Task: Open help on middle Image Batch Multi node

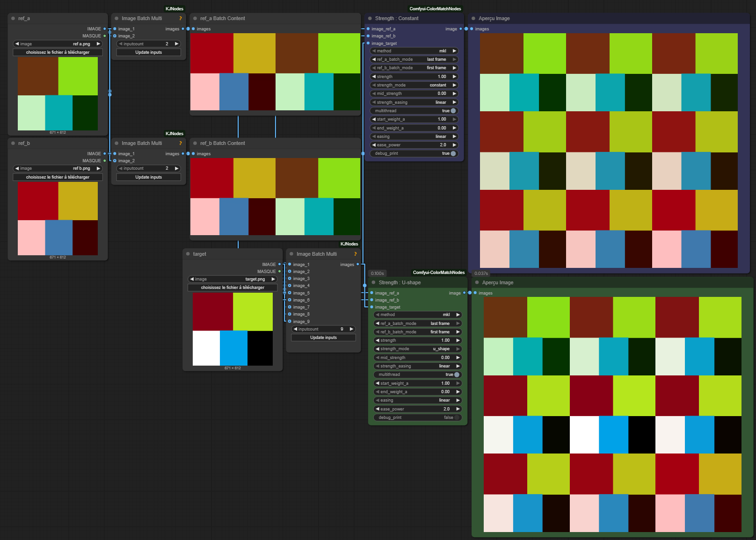Action: pyautogui.click(x=181, y=143)
